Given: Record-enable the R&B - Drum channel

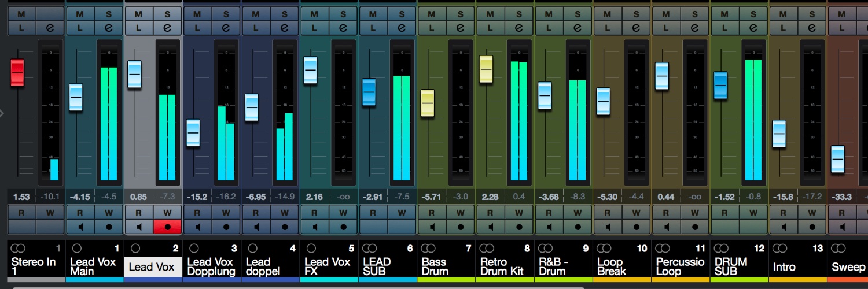Looking at the screenshot, I should click(x=578, y=227).
